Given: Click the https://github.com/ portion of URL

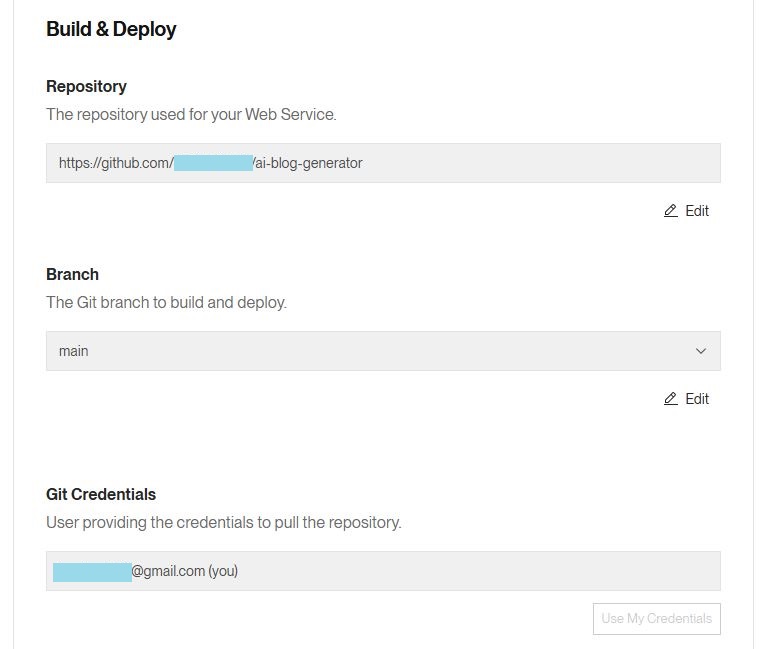Looking at the screenshot, I should (x=116, y=163).
